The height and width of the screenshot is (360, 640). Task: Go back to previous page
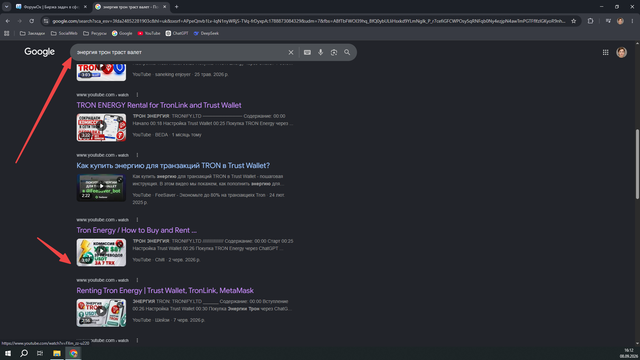(8, 21)
